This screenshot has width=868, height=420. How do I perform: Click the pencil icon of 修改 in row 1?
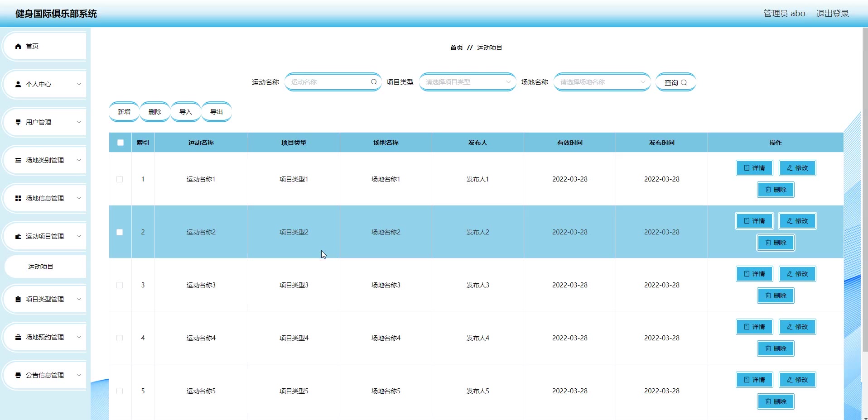[x=790, y=168]
